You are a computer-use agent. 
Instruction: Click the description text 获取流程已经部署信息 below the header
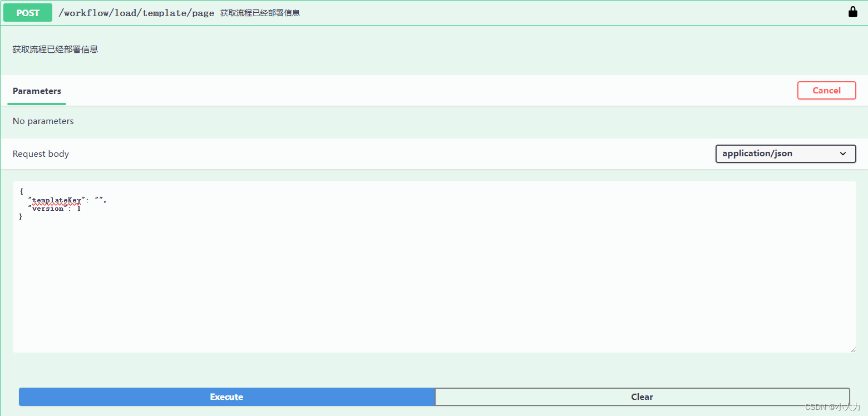point(56,49)
